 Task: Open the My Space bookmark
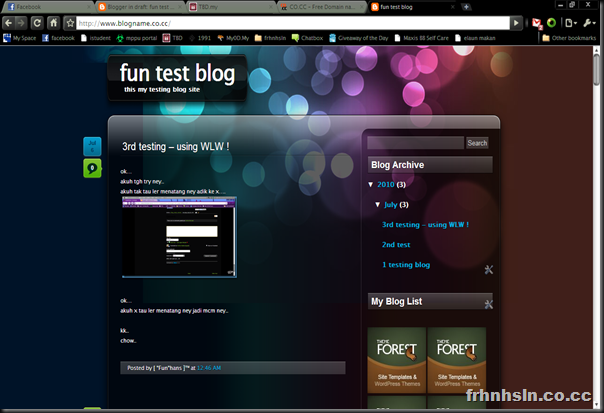20,38
